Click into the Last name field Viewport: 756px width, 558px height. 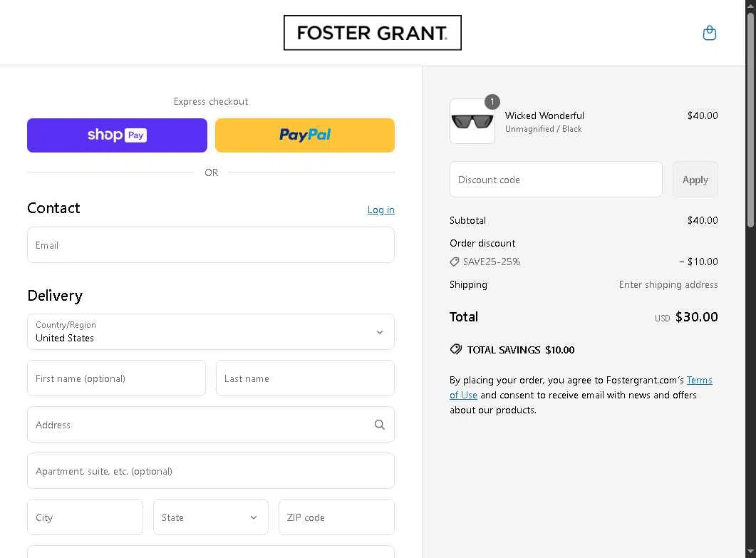point(305,378)
